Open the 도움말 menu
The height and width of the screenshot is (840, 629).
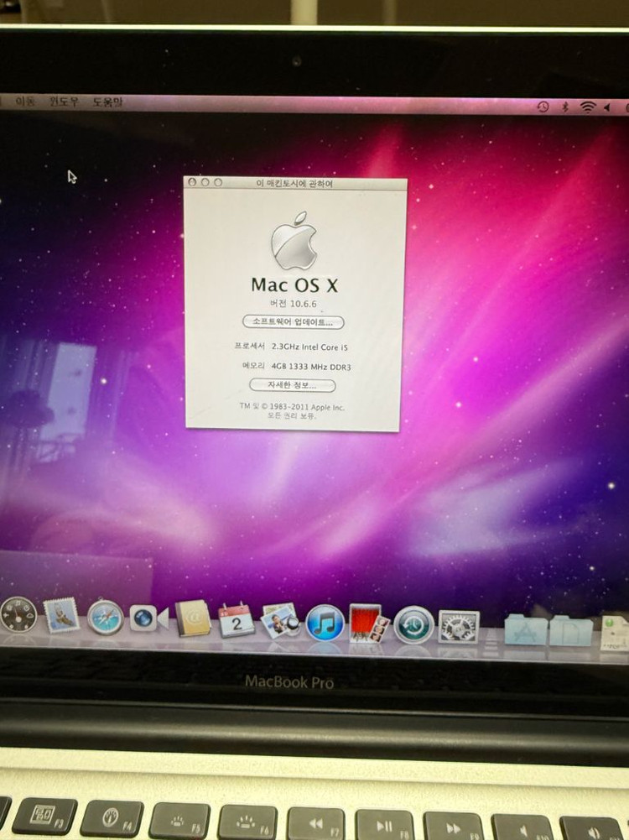[x=107, y=102]
